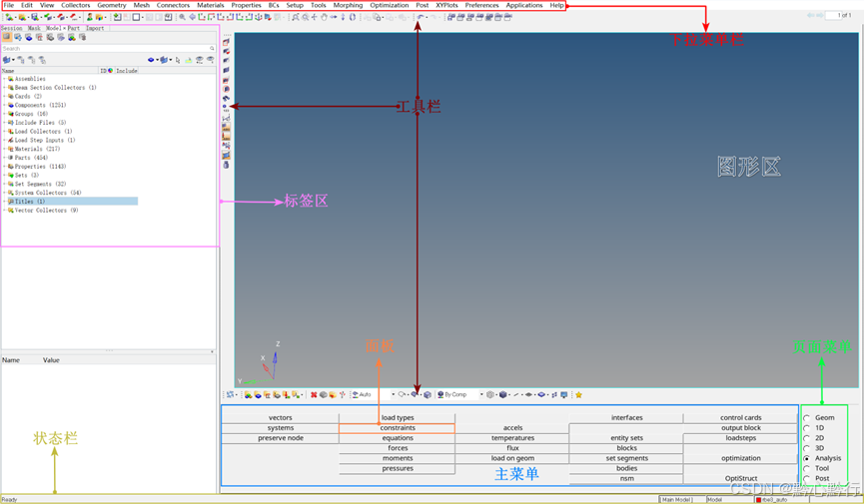Click the zoom magnifier icon in top toolbar
The height and width of the screenshot is (504, 864).
pyautogui.click(x=183, y=17)
